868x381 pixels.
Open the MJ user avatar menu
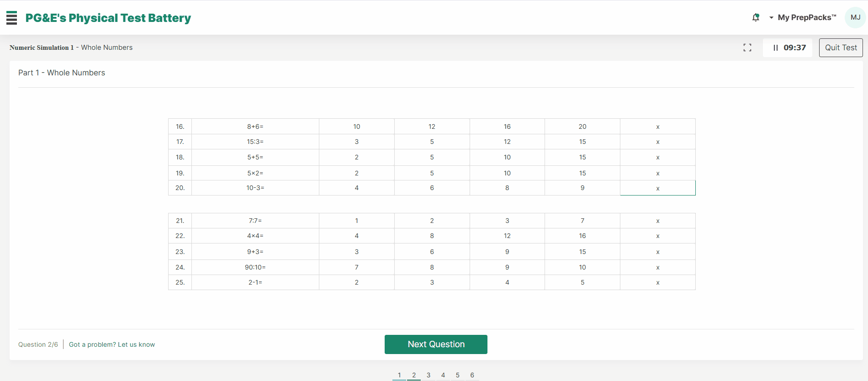click(855, 17)
